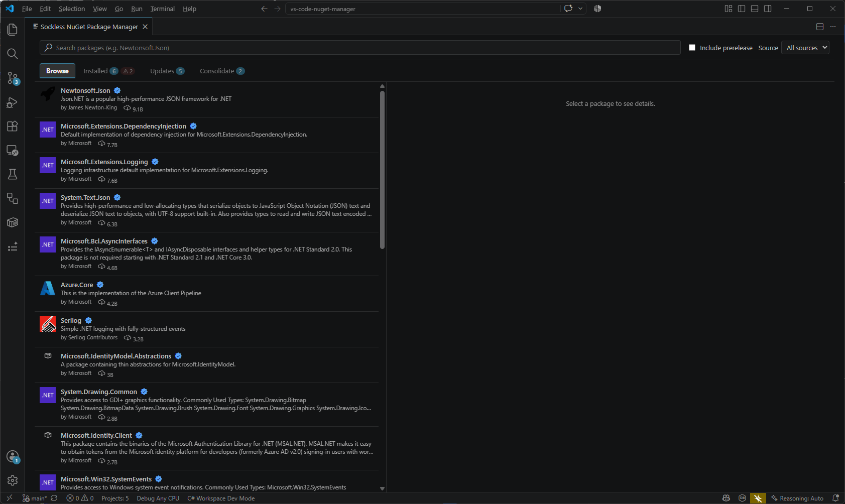Open the Extensions view
Image resolution: width=845 pixels, height=504 pixels.
[13, 126]
